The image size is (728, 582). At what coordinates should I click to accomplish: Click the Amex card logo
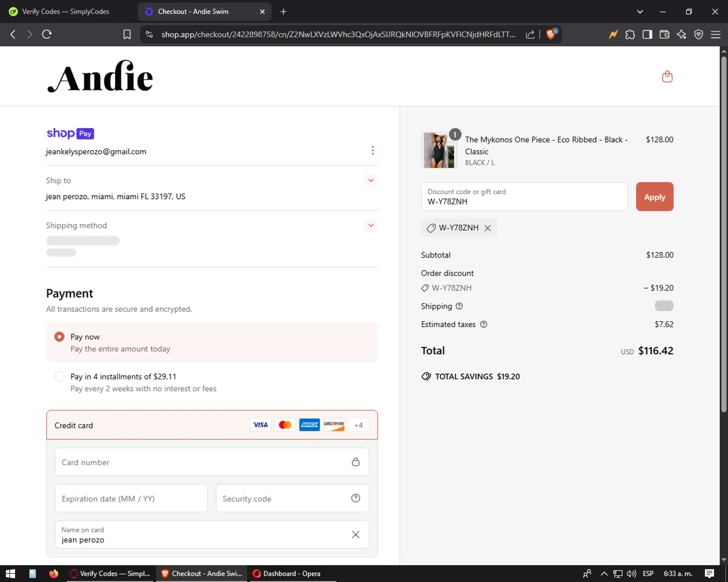(x=310, y=425)
